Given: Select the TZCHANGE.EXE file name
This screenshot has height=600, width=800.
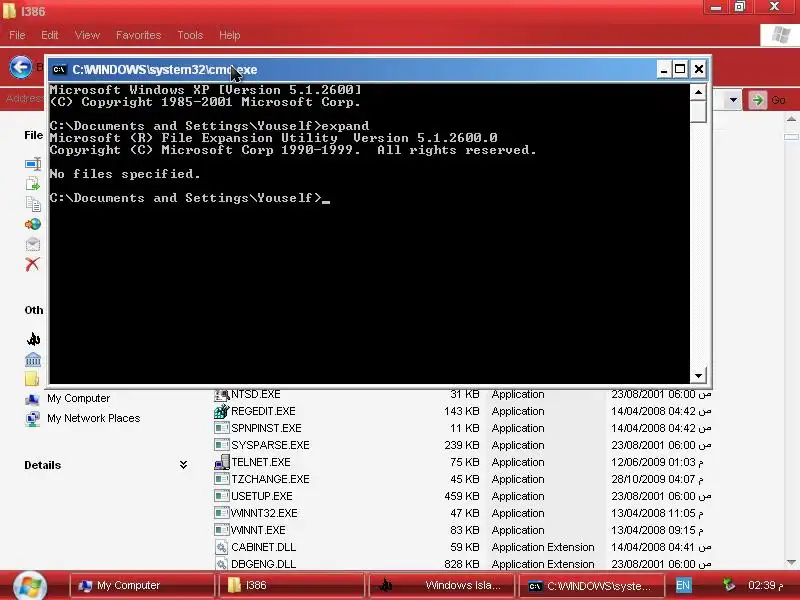Looking at the screenshot, I should (270, 480).
